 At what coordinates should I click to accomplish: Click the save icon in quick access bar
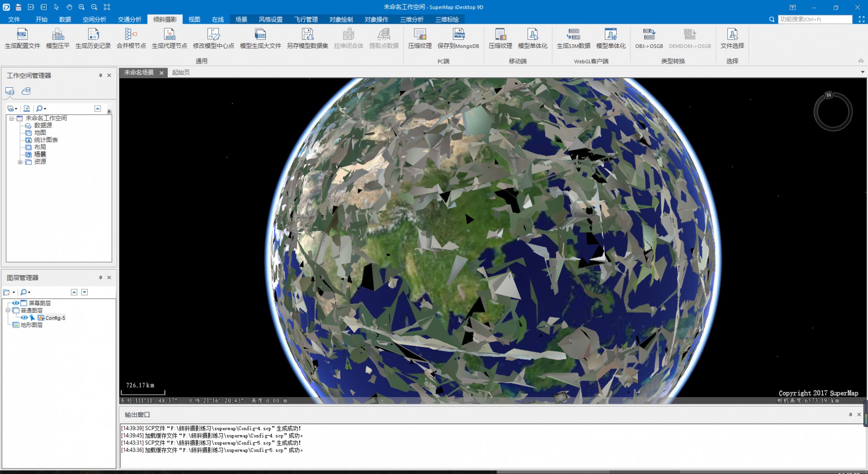18,7
